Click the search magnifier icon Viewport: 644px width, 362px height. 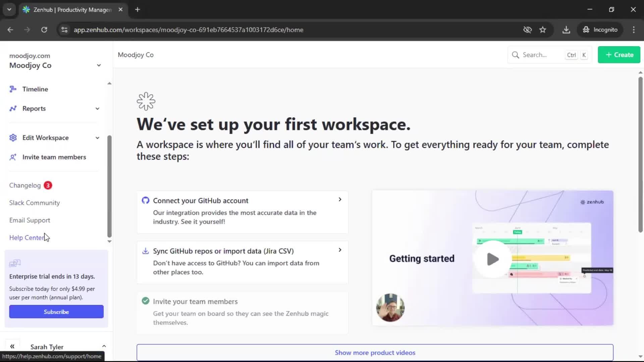pos(515,55)
